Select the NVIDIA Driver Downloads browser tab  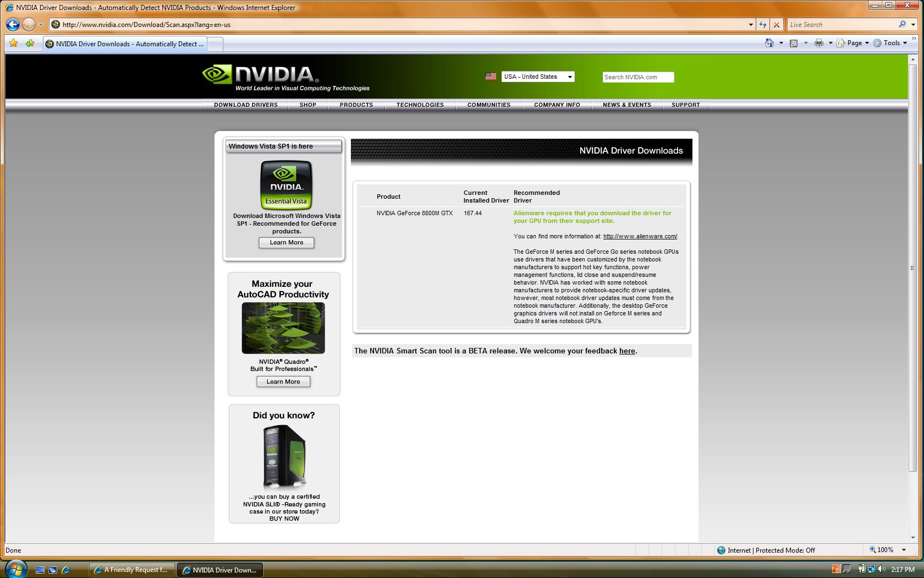tap(125, 44)
